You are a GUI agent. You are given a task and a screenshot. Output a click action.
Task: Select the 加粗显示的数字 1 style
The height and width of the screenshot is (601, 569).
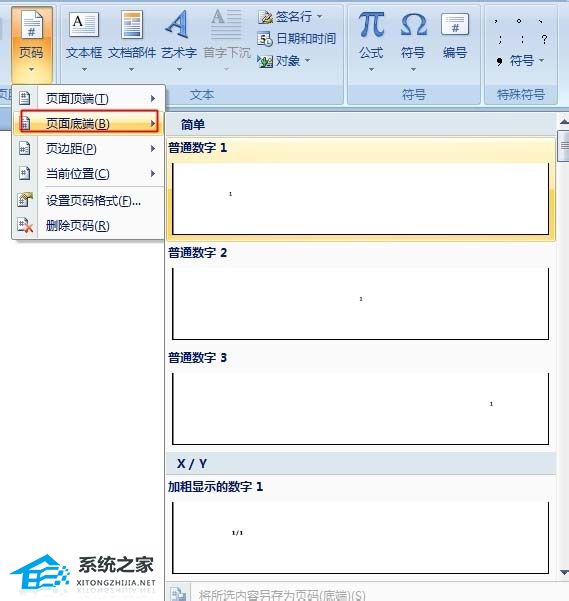click(361, 528)
